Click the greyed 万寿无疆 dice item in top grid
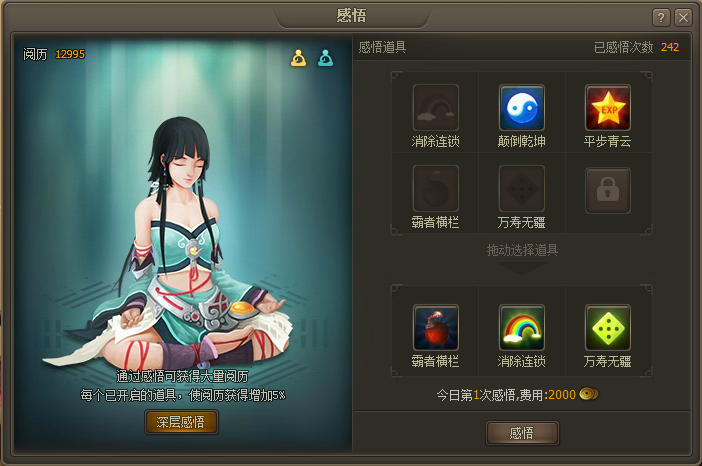The image size is (702, 466). pos(522,188)
